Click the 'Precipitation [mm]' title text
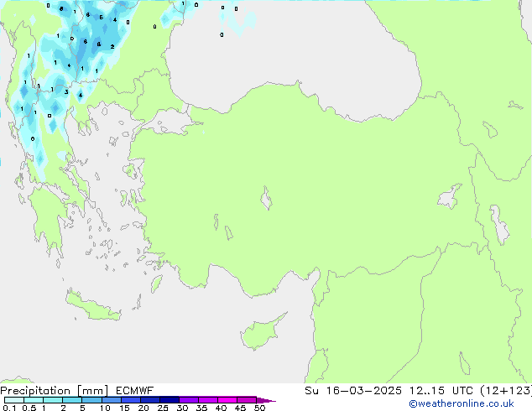Screen dimensions: 532x411 click(x=54, y=391)
